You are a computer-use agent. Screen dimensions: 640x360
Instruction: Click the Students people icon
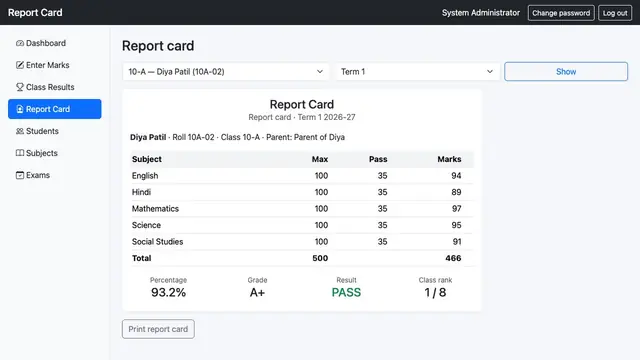point(20,131)
